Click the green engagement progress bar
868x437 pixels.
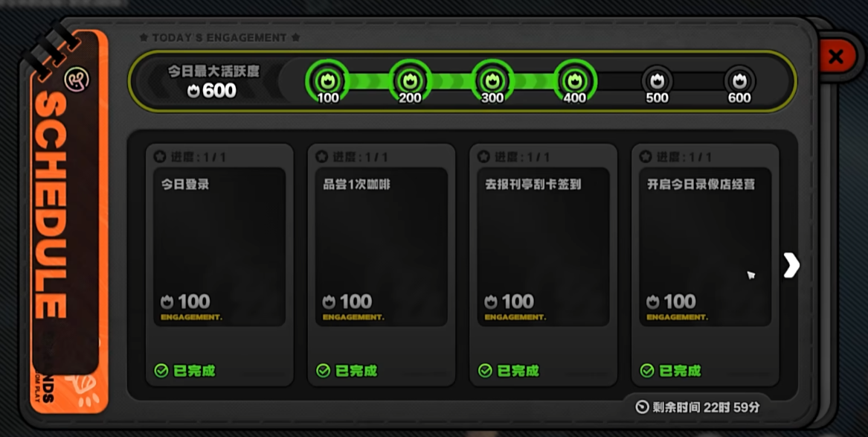click(451, 81)
